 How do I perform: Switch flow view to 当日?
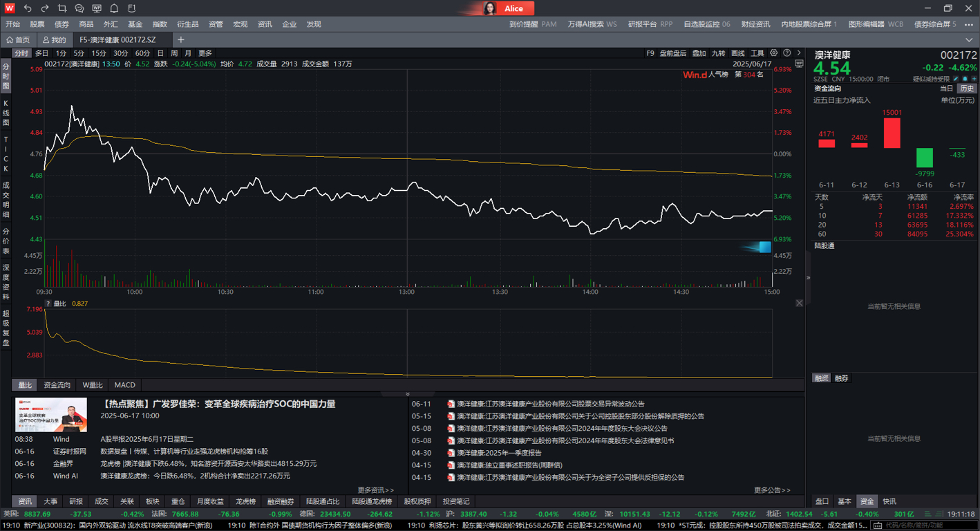click(x=946, y=88)
